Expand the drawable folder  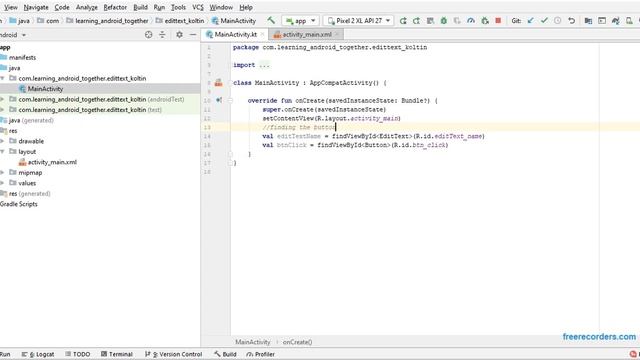click(2, 141)
